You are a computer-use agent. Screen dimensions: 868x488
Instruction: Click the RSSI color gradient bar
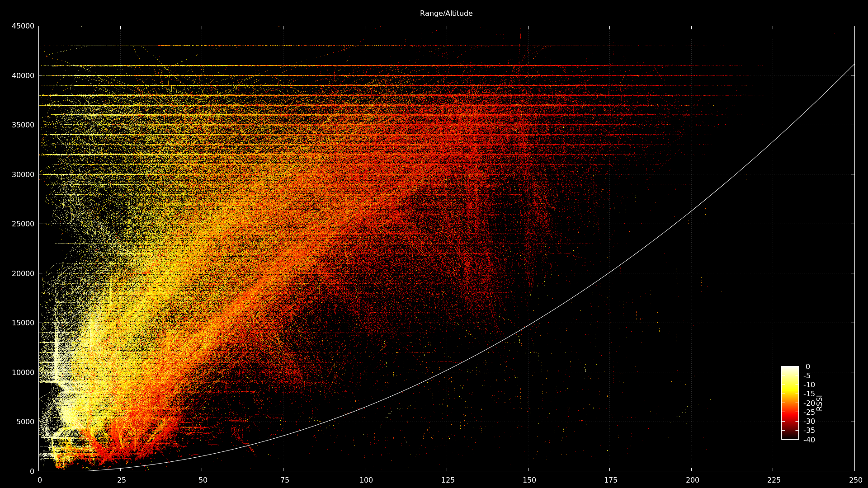(789, 403)
